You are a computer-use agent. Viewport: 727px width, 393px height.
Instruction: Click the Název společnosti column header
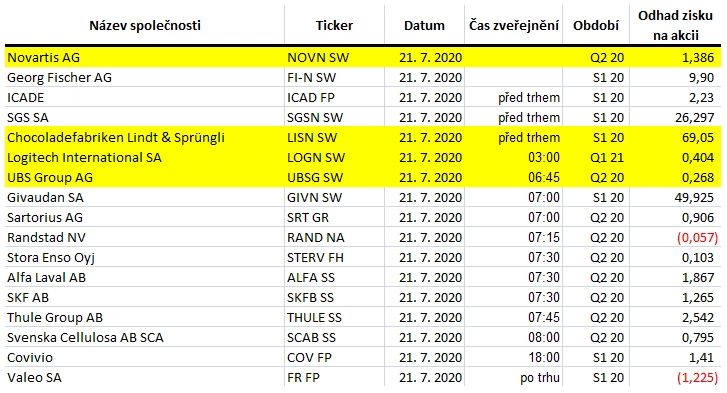(145, 25)
